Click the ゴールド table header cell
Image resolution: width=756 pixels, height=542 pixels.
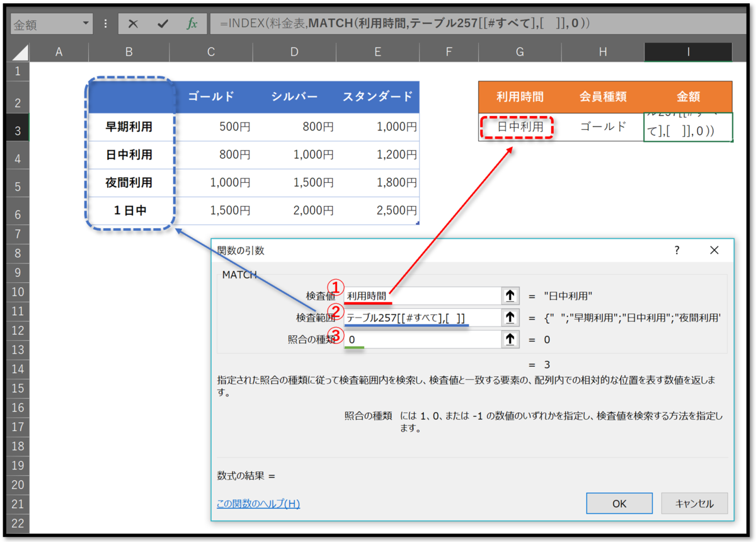[211, 96]
